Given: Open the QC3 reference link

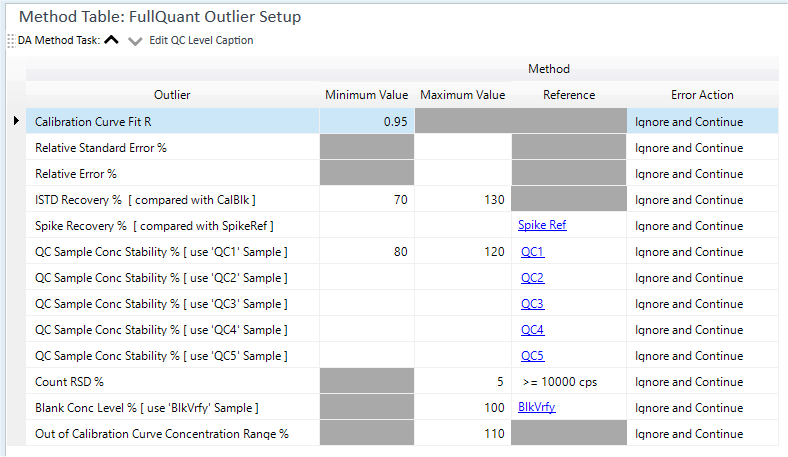Looking at the screenshot, I should [x=532, y=304].
